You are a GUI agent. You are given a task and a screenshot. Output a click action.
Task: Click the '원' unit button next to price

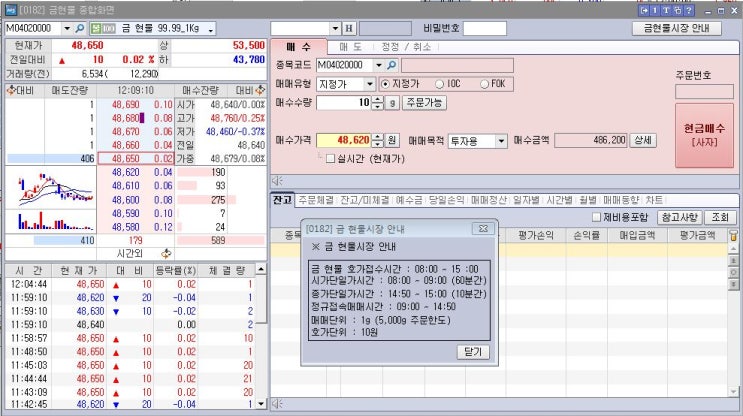392,140
